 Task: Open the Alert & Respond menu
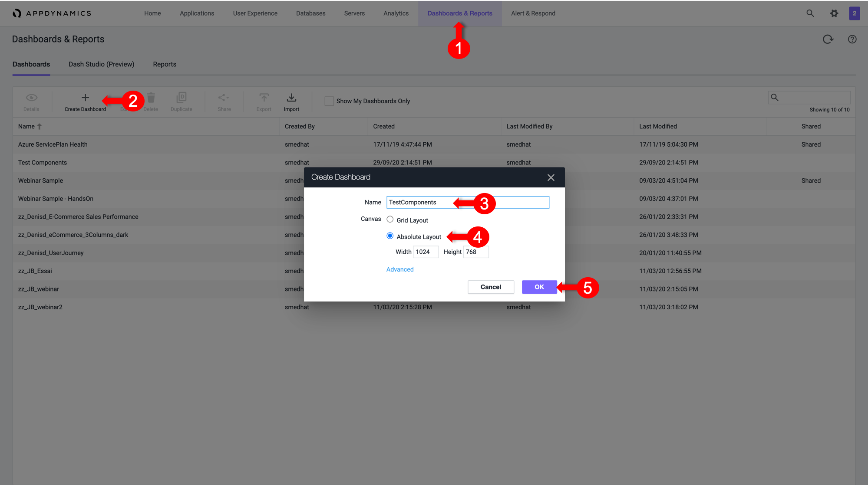533,13
